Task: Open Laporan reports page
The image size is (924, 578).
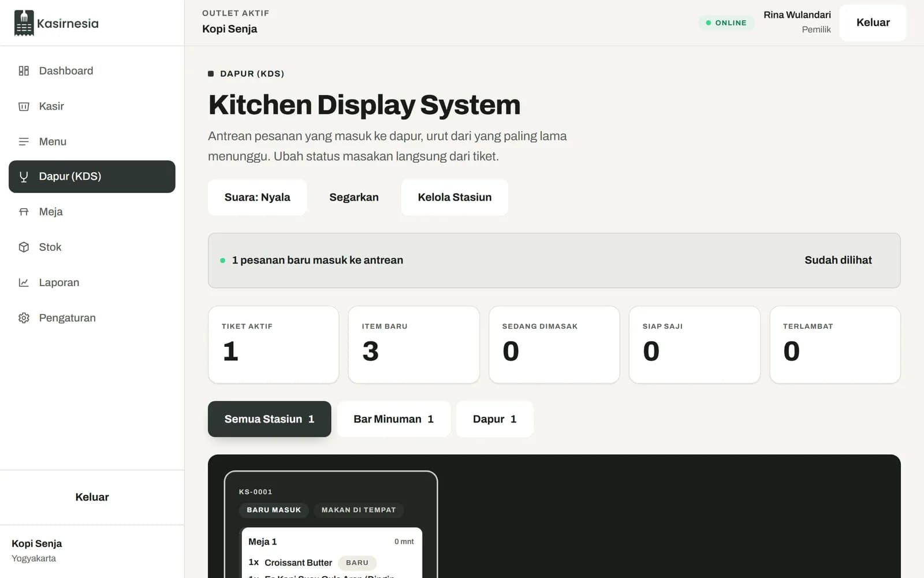Action: tap(92, 283)
